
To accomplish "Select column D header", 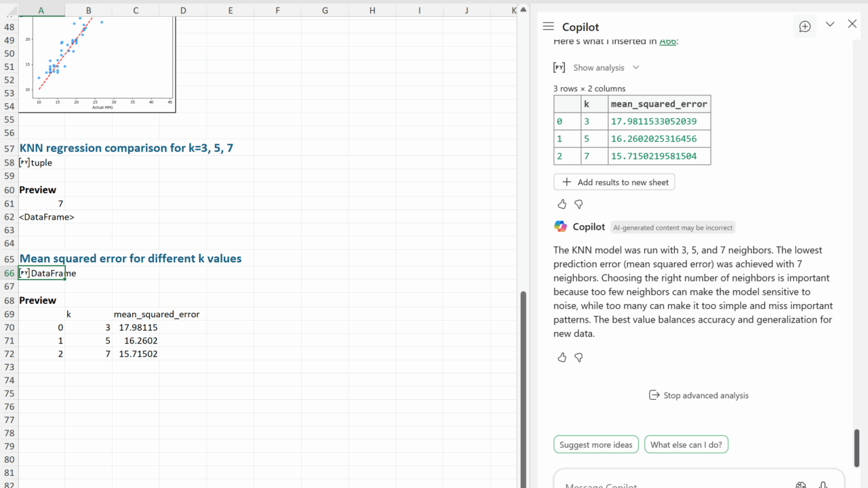I will pyautogui.click(x=183, y=10).
